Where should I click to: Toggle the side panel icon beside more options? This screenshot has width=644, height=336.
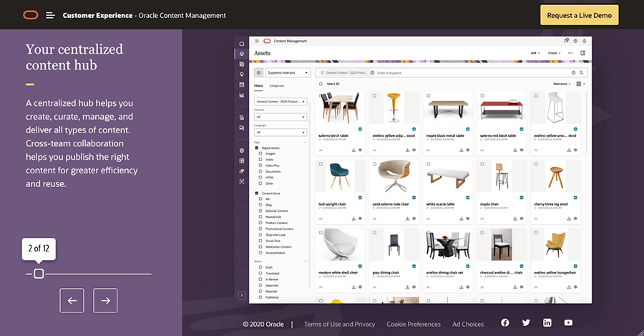[582, 53]
